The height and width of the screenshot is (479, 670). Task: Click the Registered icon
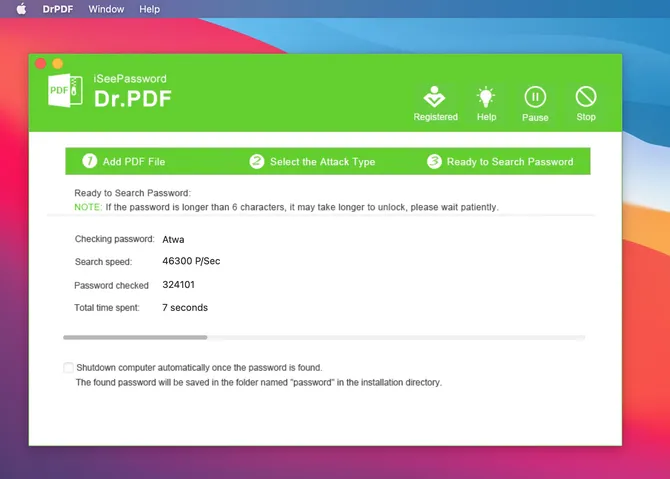pos(435,97)
